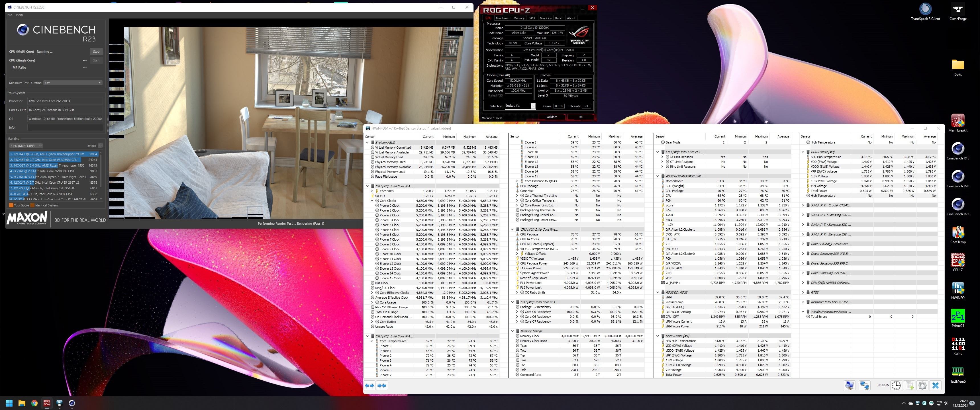
Task: Expand the RTSS sensor group
Action: 803,292
